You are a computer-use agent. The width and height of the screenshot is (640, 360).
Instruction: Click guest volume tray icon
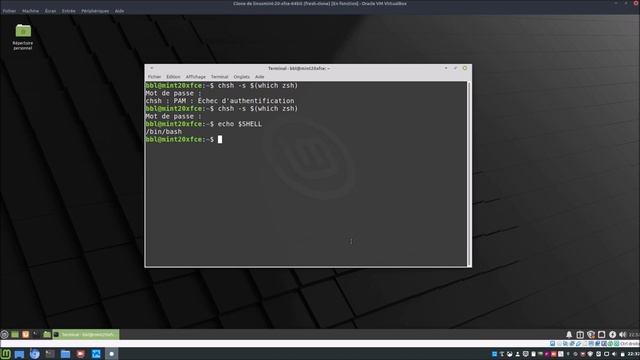point(622,335)
